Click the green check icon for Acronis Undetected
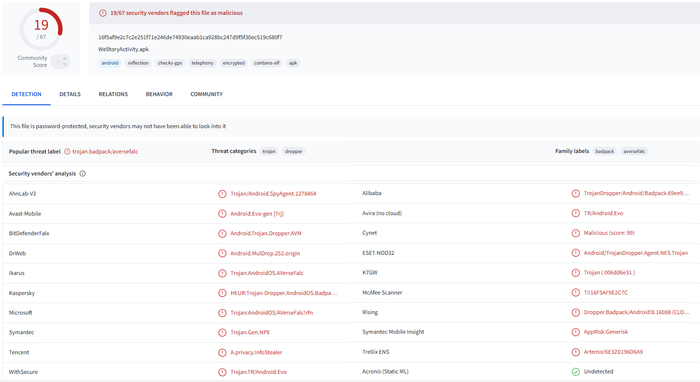The image size is (700, 382). [576, 372]
